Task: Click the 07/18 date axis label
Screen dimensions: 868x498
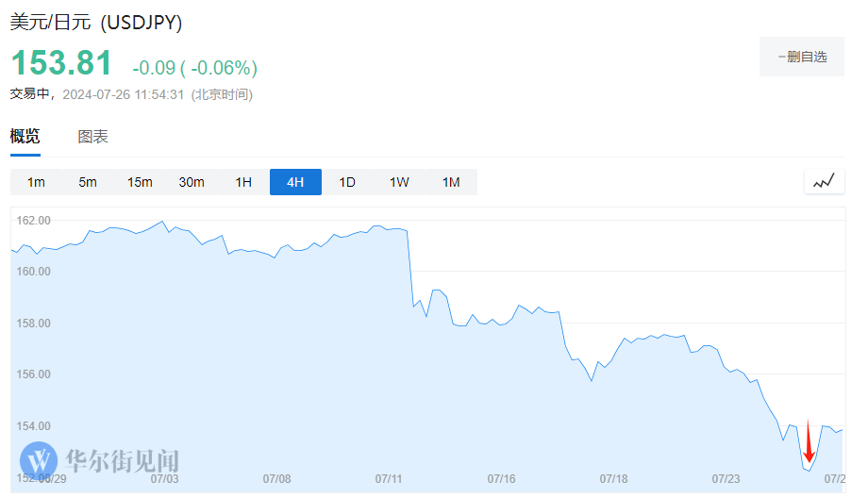Action: pos(613,479)
